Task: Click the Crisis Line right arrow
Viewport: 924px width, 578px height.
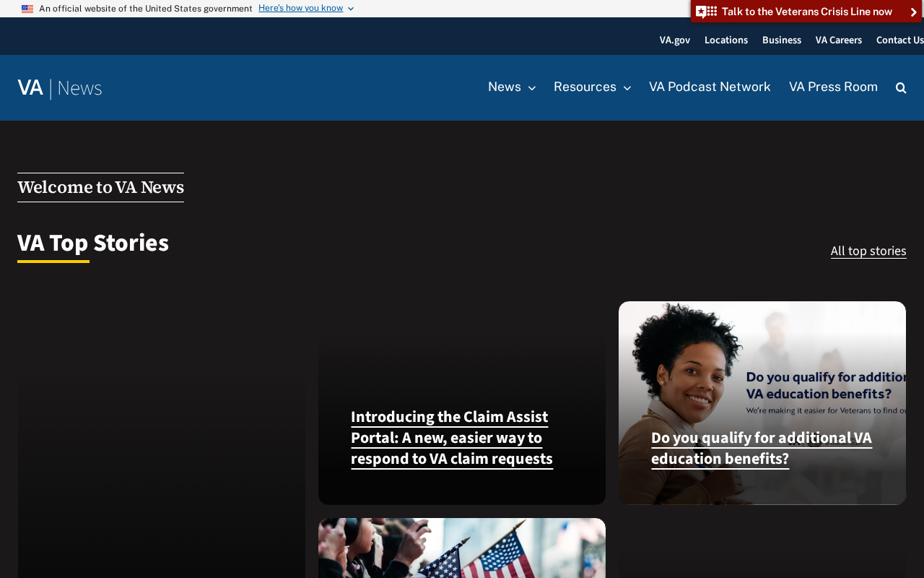Action: coord(914,12)
